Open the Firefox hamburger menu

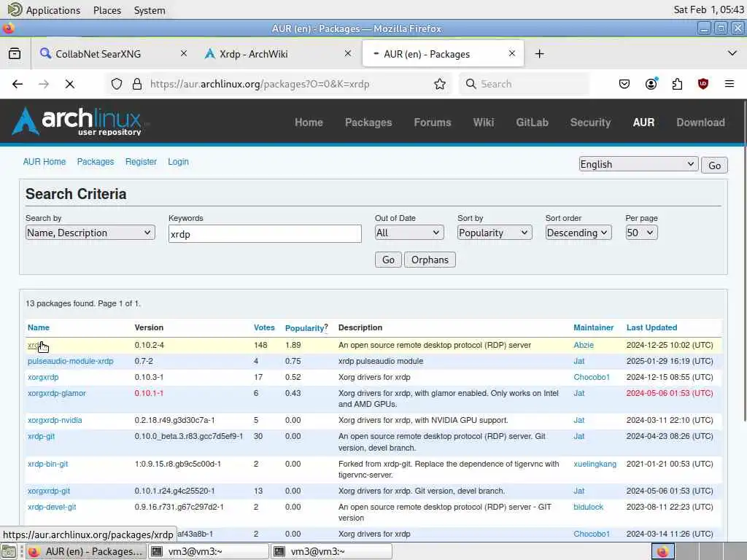click(729, 85)
